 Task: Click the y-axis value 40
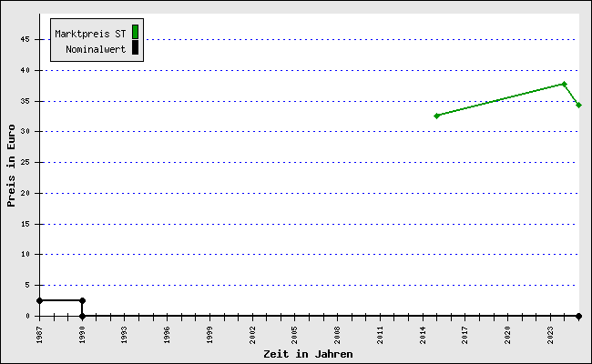(x=25, y=70)
